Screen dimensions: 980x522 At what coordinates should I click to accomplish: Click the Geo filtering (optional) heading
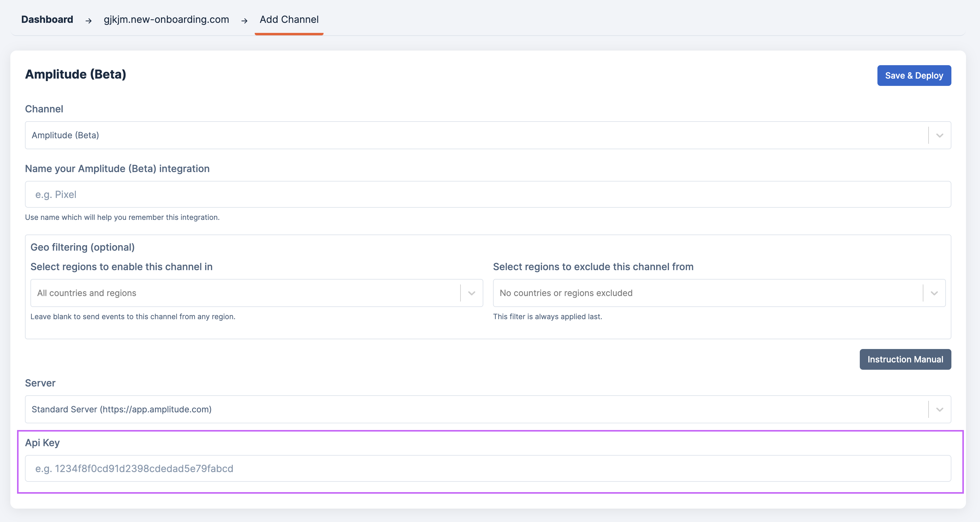tap(82, 247)
